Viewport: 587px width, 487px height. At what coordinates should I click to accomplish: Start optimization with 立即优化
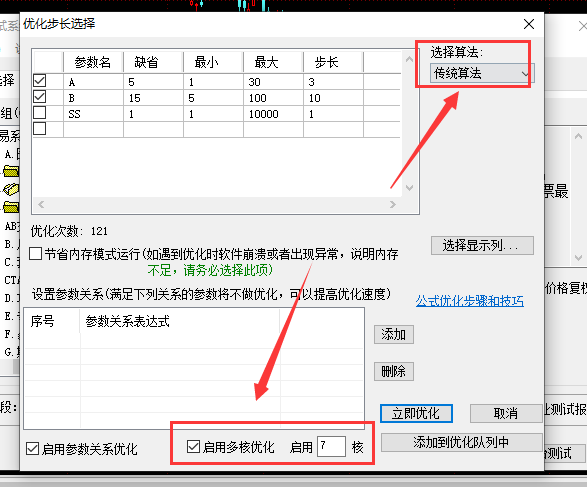pos(416,413)
